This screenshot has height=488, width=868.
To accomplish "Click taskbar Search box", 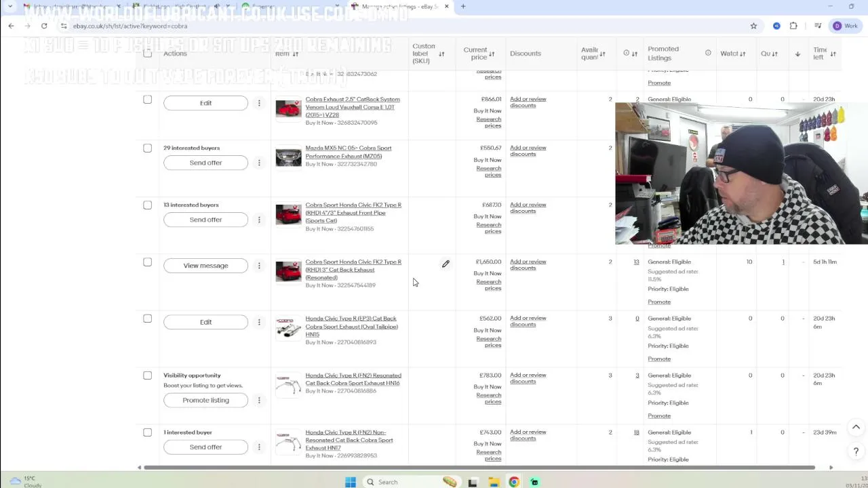I will (411, 482).
